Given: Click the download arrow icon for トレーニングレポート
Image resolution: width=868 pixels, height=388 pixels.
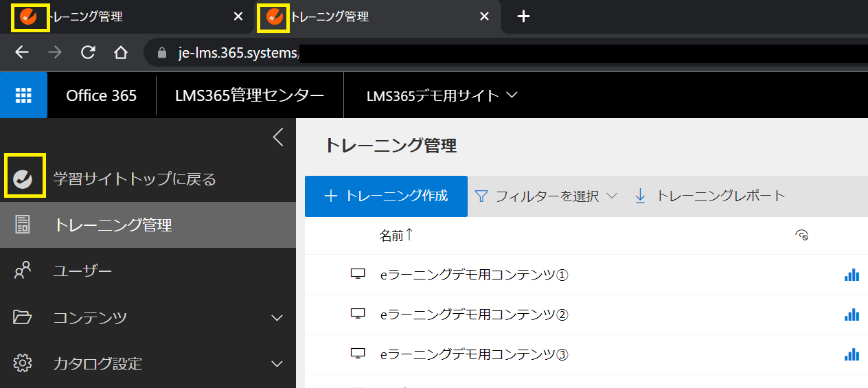Looking at the screenshot, I should coord(640,196).
